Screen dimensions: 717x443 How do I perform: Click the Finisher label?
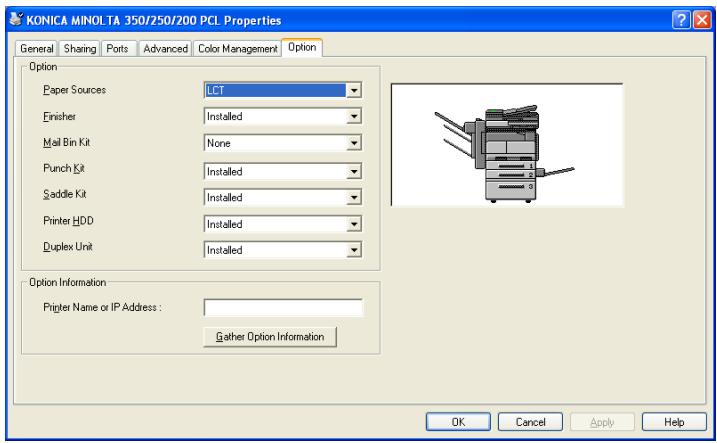pyautogui.click(x=59, y=116)
